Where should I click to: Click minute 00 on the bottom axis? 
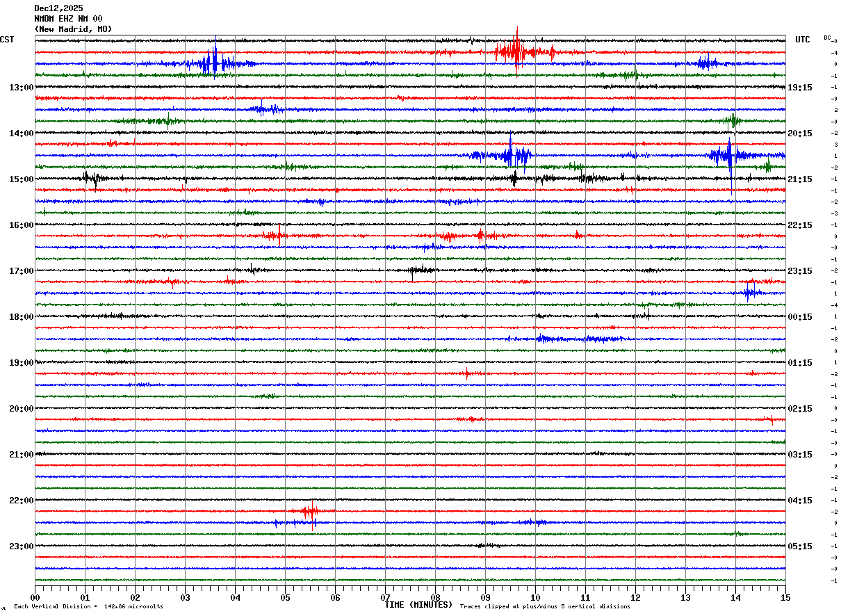[x=35, y=597]
